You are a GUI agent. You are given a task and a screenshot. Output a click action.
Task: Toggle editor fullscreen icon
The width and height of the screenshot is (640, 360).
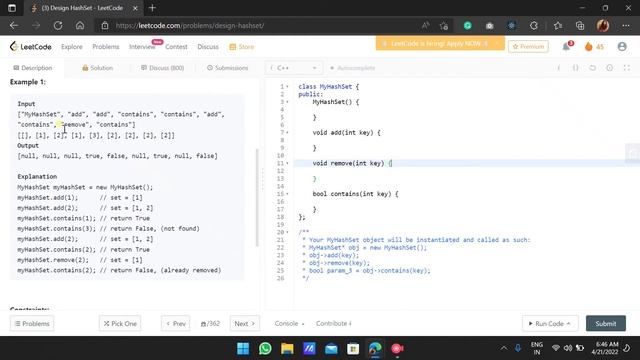(x=627, y=68)
